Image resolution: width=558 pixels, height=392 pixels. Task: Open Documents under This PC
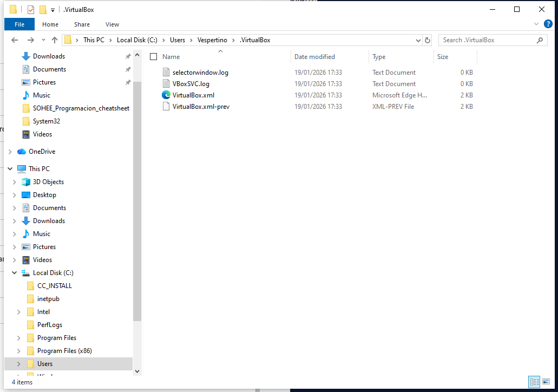pos(49,208)
